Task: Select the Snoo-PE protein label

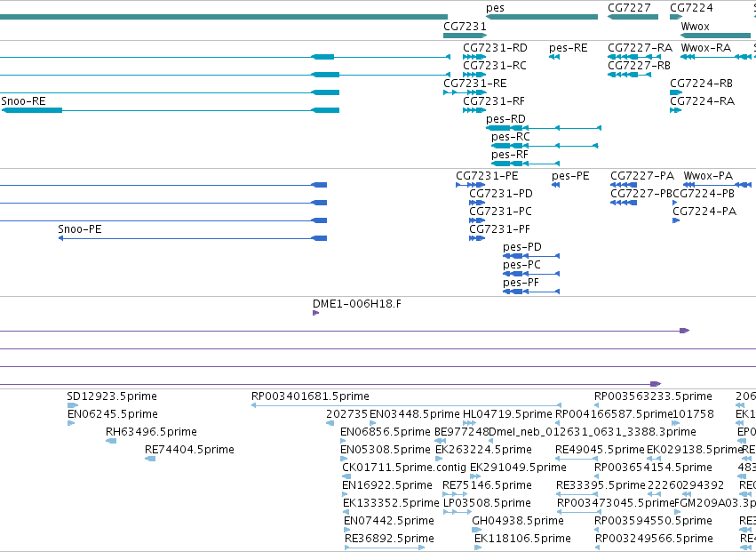Action: coord(80,229)
